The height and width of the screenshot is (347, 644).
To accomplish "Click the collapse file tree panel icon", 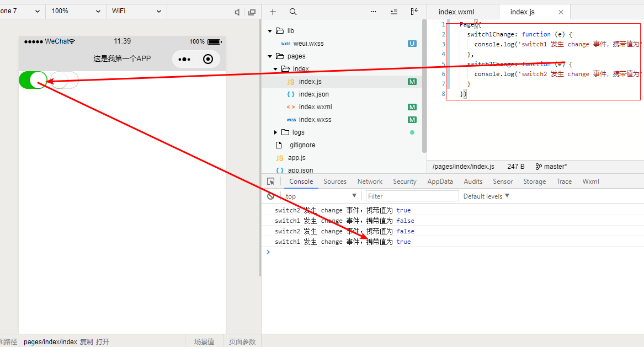I will 414,12.
